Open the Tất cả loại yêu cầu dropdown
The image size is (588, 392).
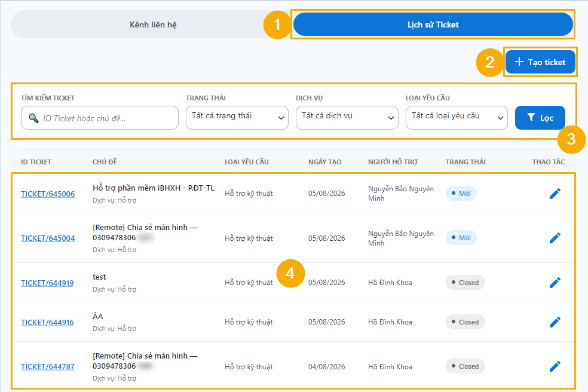[x=457, y=118]
